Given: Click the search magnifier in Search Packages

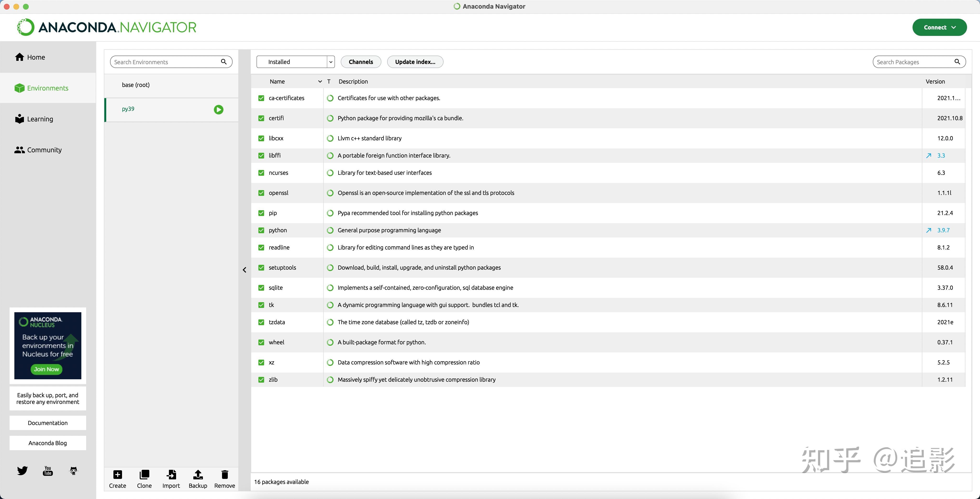Looking at the screenshot, I should (x=957, y=62).
